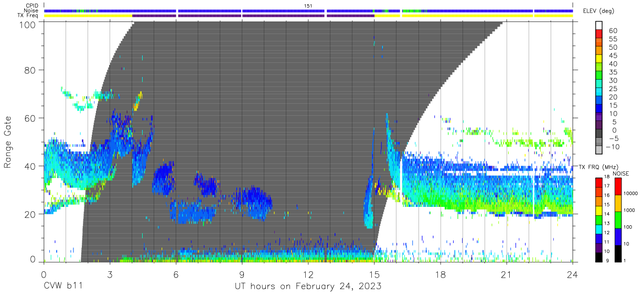Pick the cyan swatch between 25 and 30 in ELEV colorbar
The height and width of the screenshot is (297, 644).
point(599,84)
